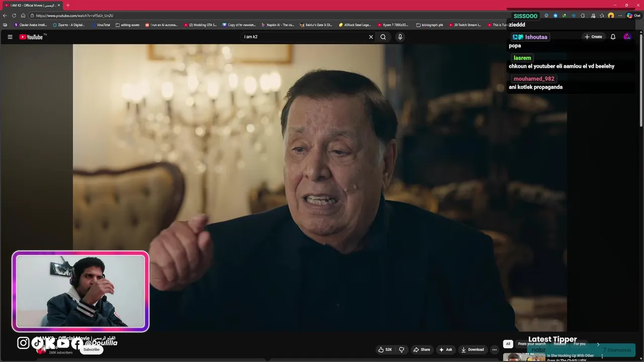Select the For you filter chip

580,344
